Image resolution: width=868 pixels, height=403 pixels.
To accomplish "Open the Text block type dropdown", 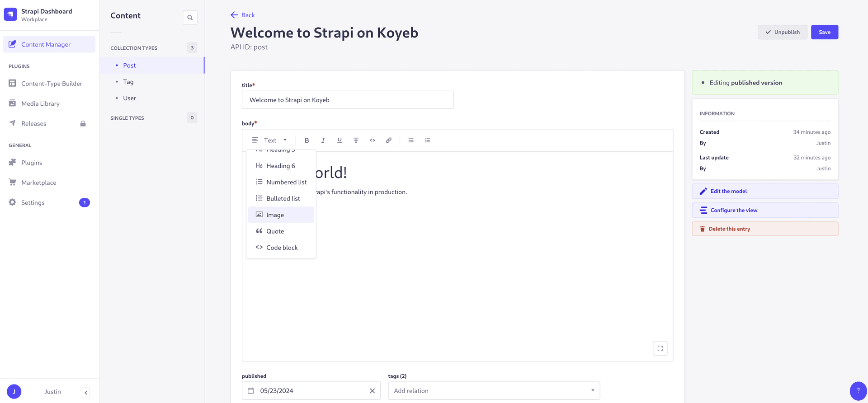I will [270, 141].
